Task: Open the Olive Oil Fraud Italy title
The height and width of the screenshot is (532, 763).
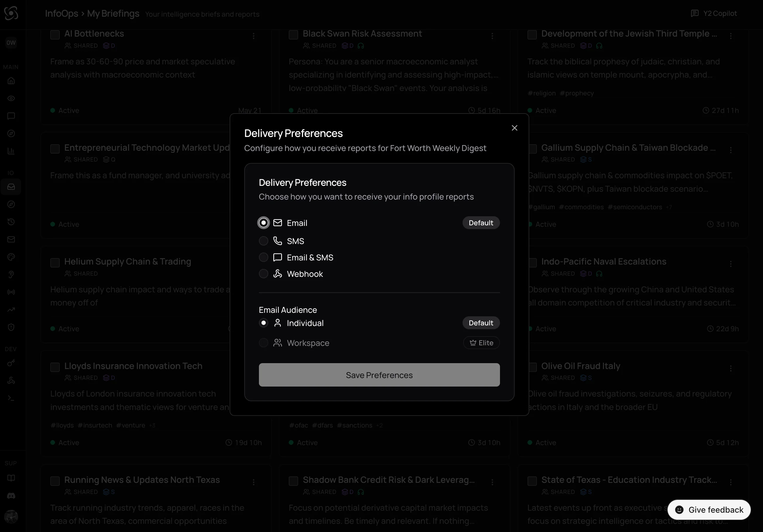Action: coord(580,365)
